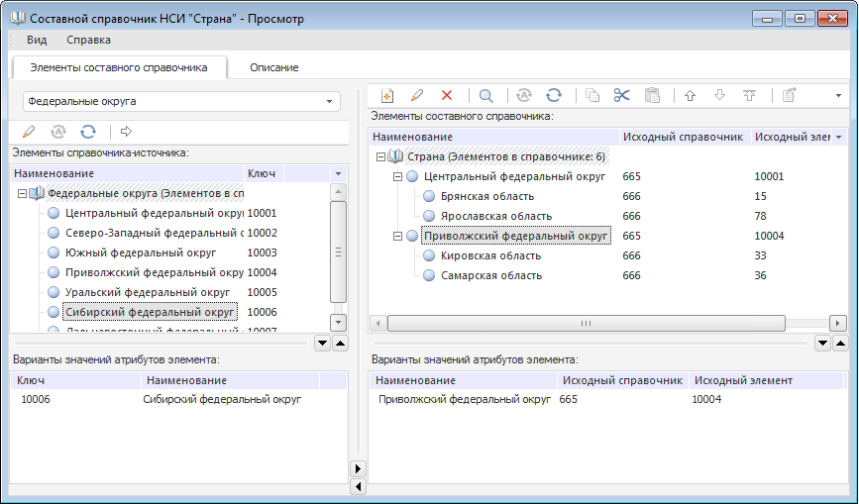Click the new element icon in right toolbar
This screenshot has height=504, width=859.
(387, 95)
